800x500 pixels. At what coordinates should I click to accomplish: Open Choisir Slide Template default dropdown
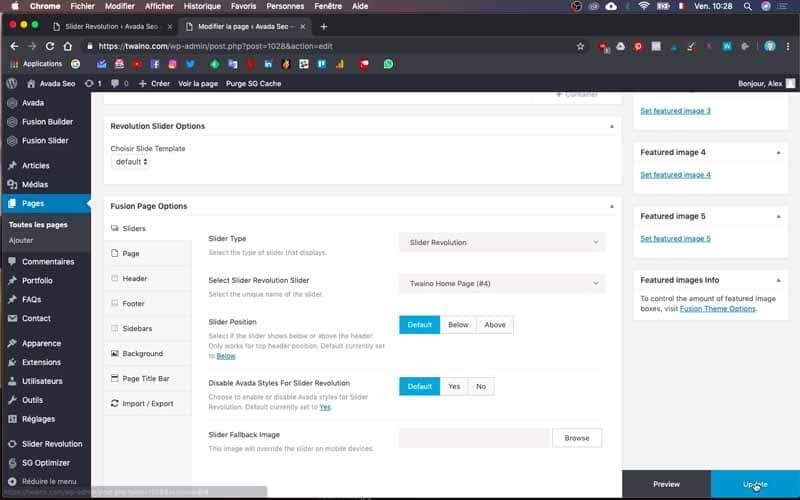[131, 162]
